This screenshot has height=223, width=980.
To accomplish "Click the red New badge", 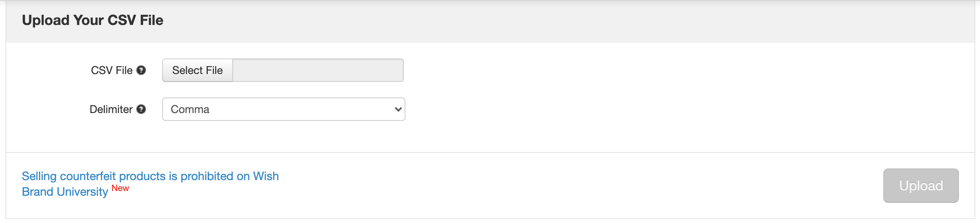I will tap(120, 188).
